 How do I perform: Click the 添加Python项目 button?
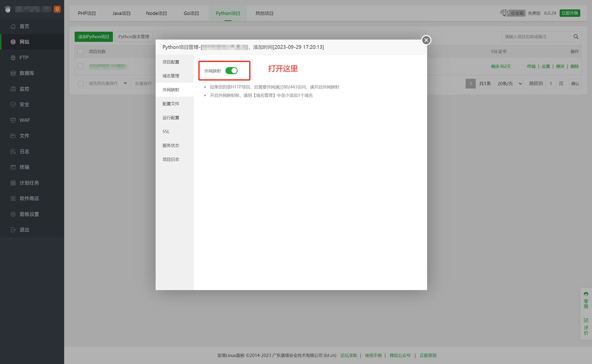[x=94, y=36]
